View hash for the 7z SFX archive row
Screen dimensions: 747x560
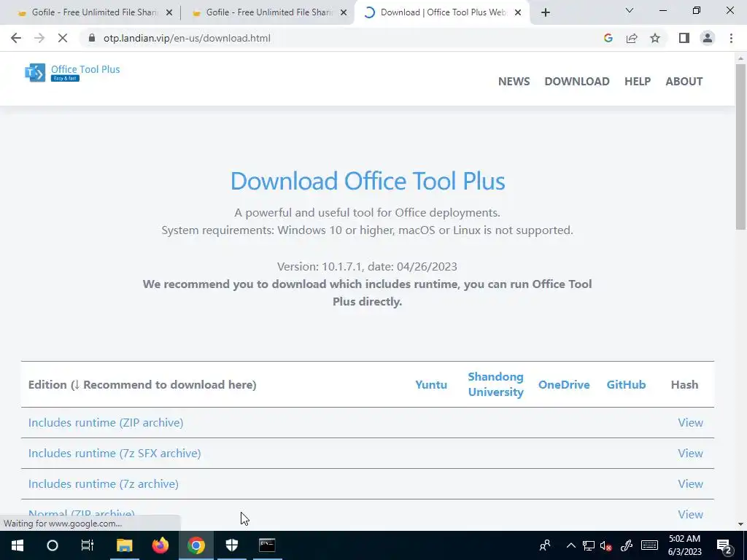690,454
